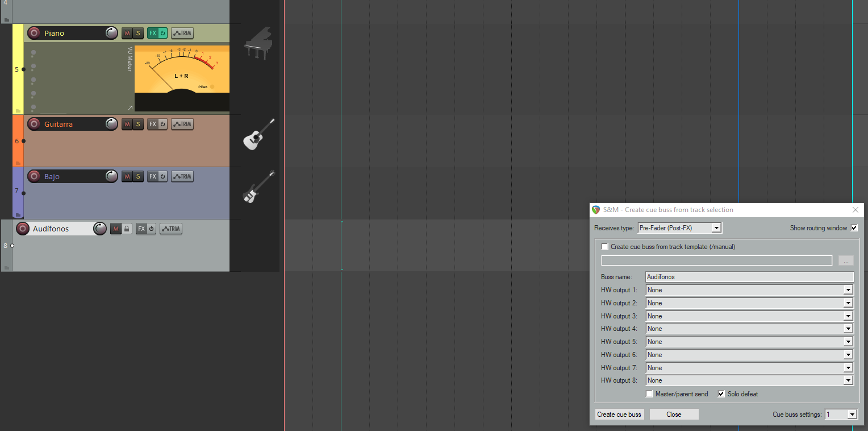868x431 pixels.
Task: Click the TRIM envelope button on Bajo
Action: click(x=182, y=176)
